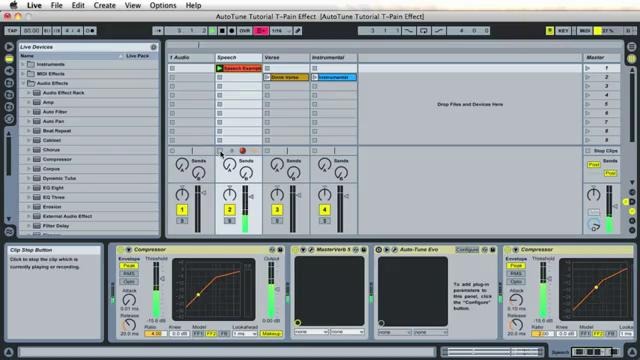Click the first Compressor Ratio field
The width and height of the screenshot is (640, 360).
(x=156, y=333)
